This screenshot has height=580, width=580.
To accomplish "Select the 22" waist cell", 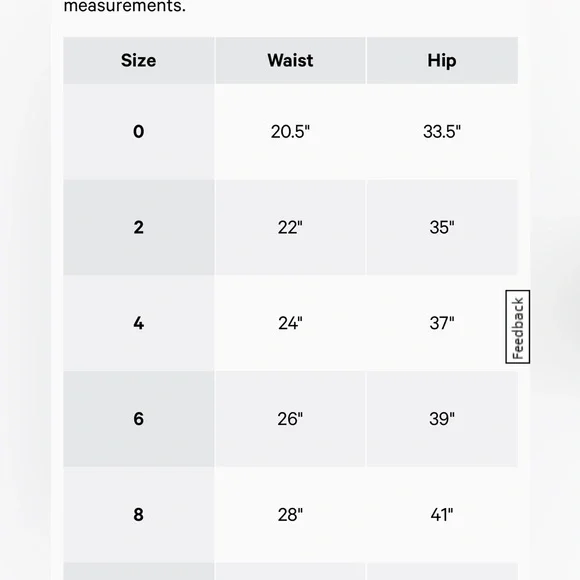I will point(290,227).
